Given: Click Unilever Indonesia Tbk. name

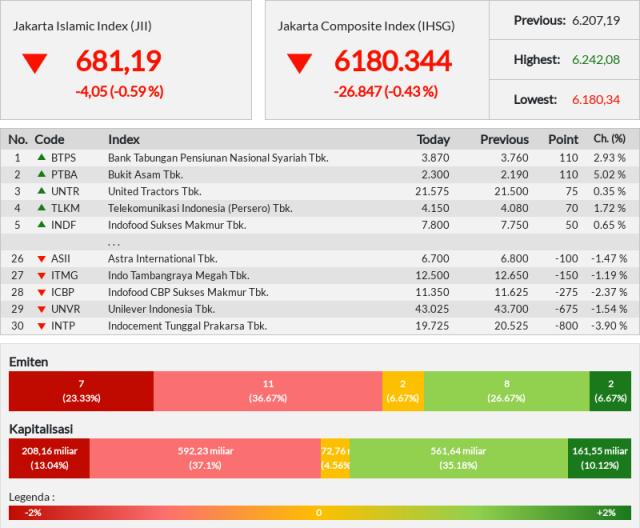Looking at the screenshot, I should pos(162,309).
